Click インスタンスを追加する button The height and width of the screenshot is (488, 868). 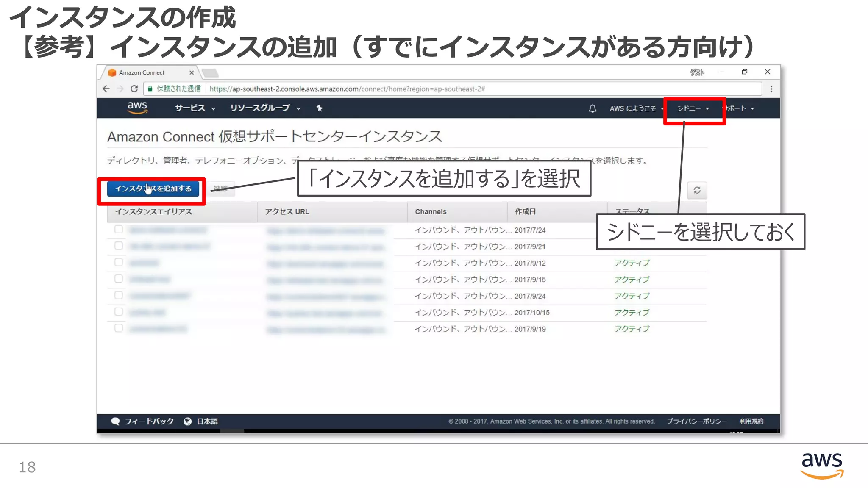coord(153,189)
